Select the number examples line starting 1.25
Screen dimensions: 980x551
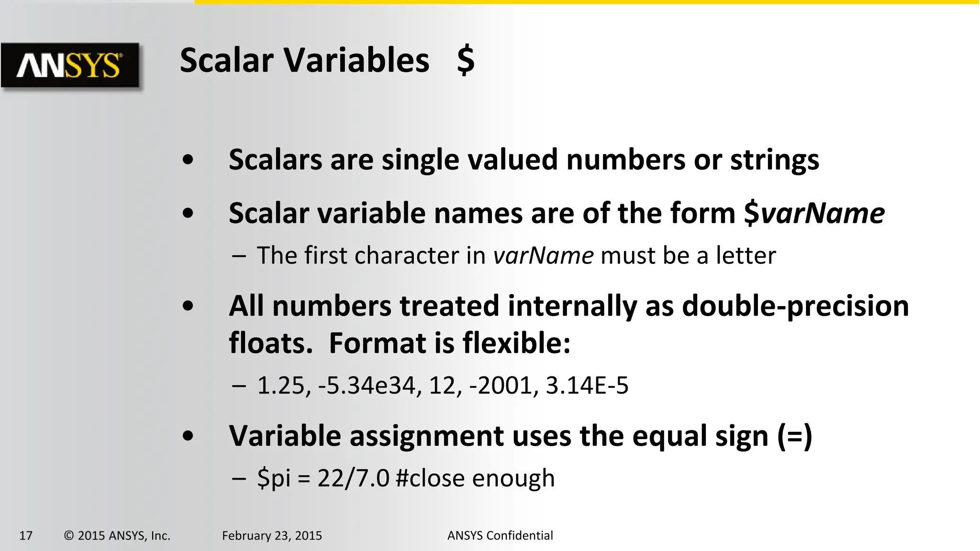(443, 385)
